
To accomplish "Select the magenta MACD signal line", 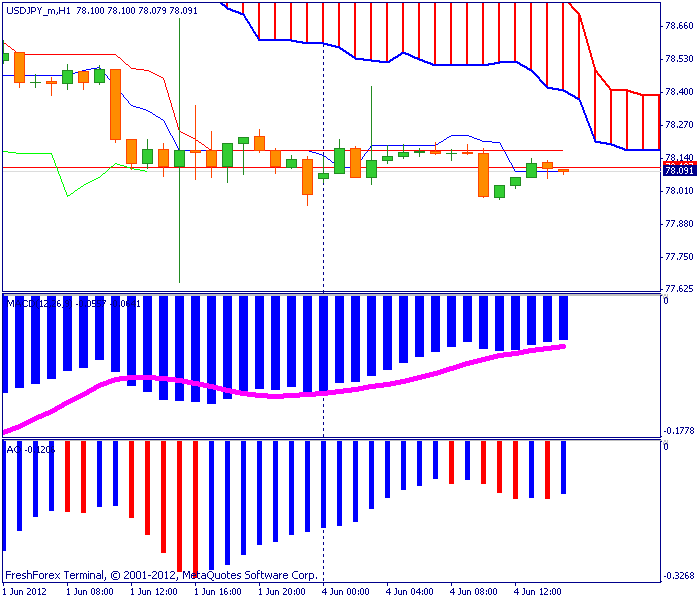I will click(x=286, y=395).
